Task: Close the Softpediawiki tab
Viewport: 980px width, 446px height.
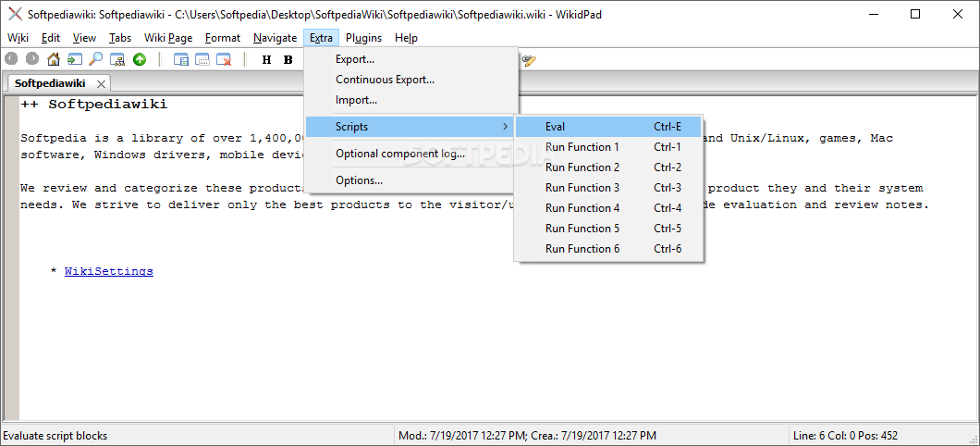Action: [x=101, y=83]
